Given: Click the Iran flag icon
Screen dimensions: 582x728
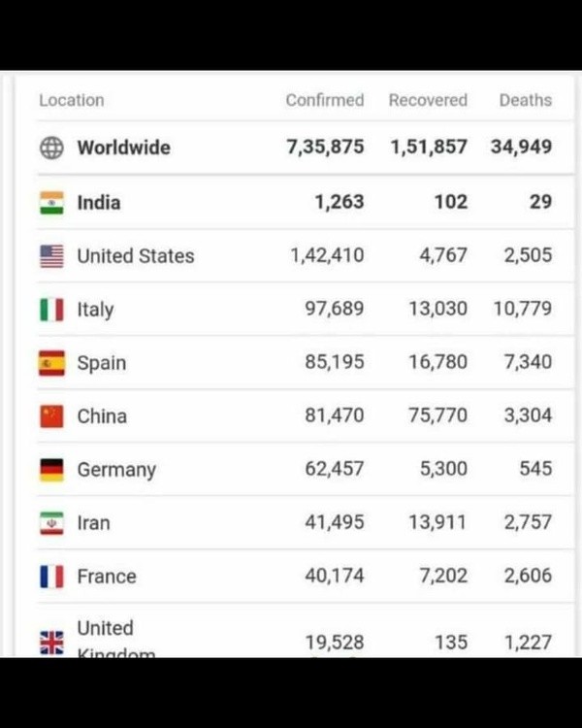Looking at the screenshot, I should point(51,523).
